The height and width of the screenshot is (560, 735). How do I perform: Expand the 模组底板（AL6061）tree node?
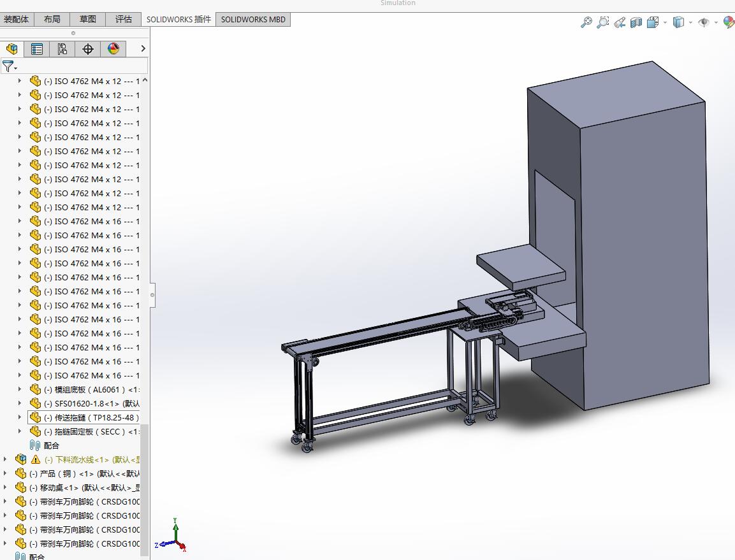[20, 389]
